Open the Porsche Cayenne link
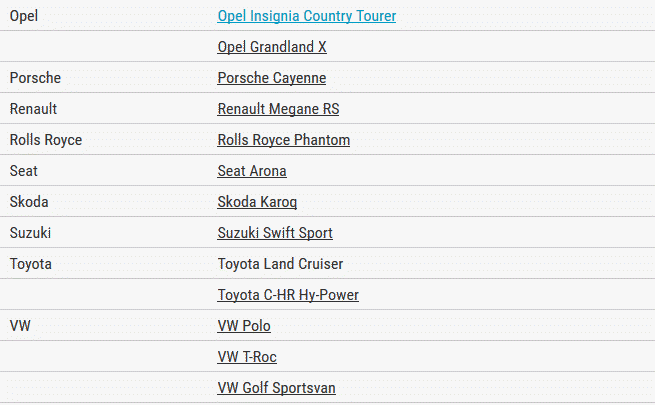 coord(271,78)
